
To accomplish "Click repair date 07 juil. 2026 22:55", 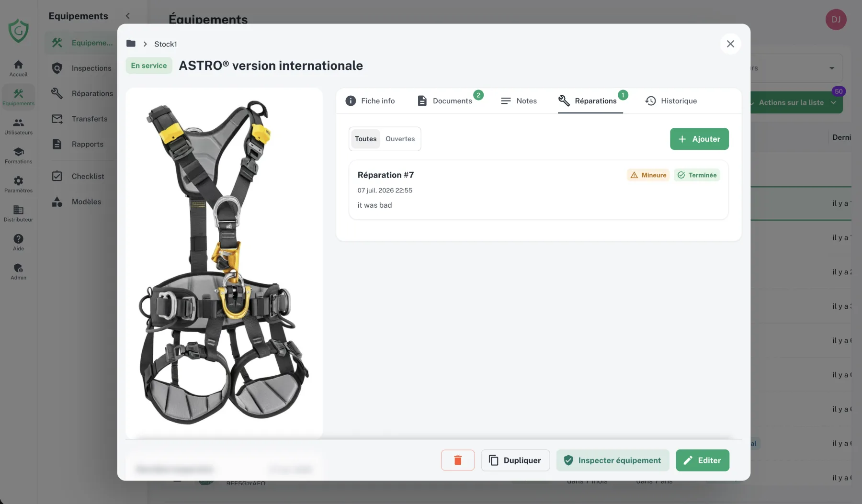I will [x=385, y=190].
